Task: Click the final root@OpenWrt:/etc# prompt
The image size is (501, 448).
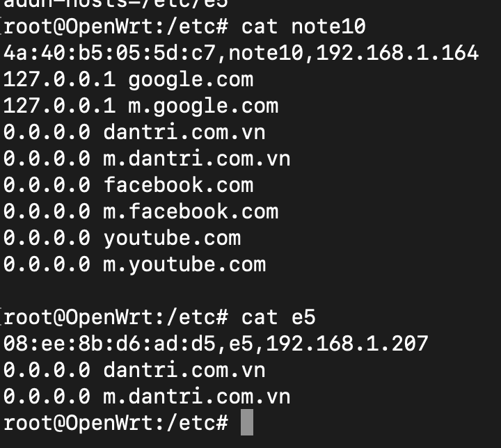Action: (116, 423)
